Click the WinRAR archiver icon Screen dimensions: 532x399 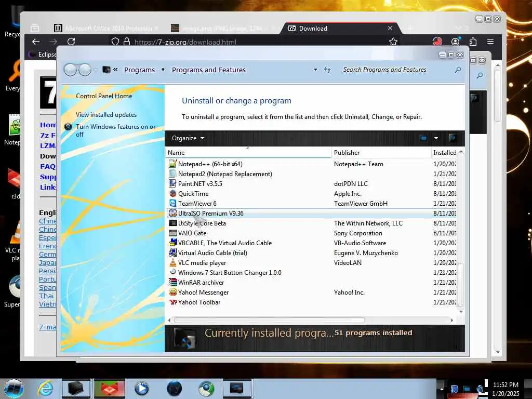click(x=172, y=282)
